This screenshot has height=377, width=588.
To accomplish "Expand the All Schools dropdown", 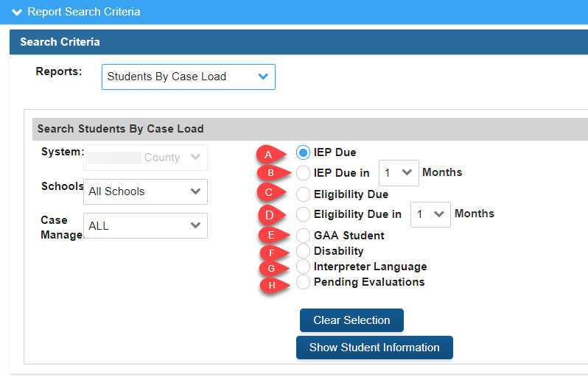I will click(145, 191).
